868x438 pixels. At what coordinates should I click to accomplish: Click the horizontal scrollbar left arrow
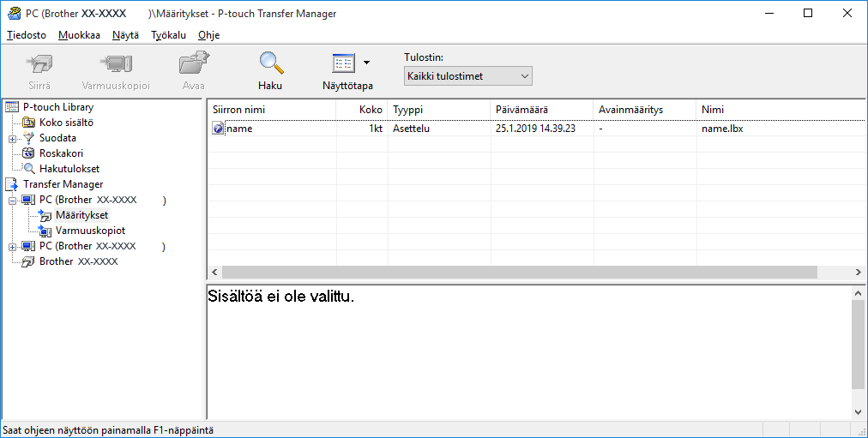pos(214,272)
